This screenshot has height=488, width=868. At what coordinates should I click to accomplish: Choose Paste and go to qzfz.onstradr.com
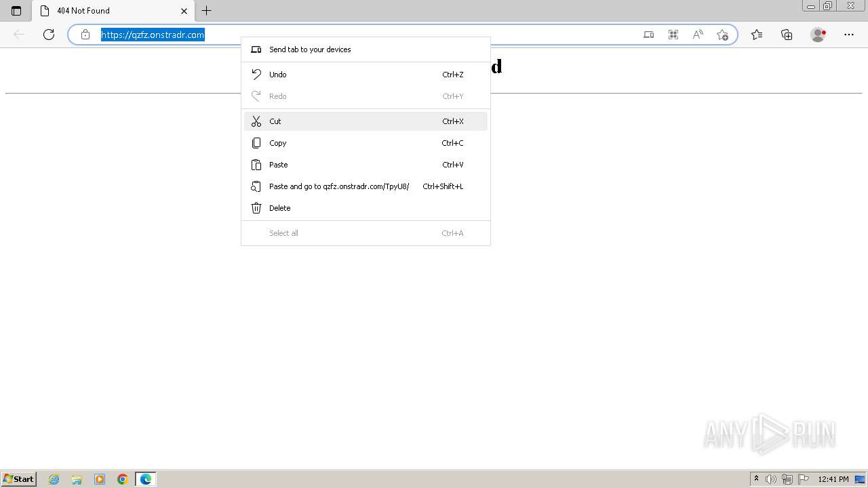tap(366, 186)
